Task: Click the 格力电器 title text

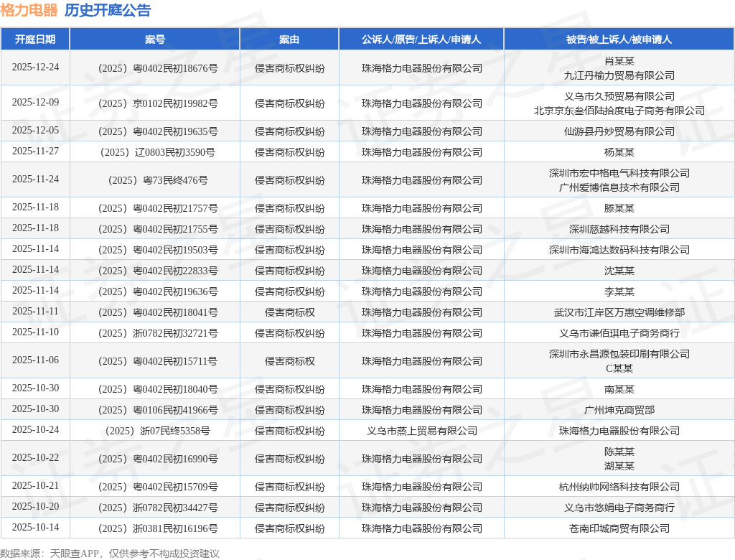Action: [x=29, y=10]
